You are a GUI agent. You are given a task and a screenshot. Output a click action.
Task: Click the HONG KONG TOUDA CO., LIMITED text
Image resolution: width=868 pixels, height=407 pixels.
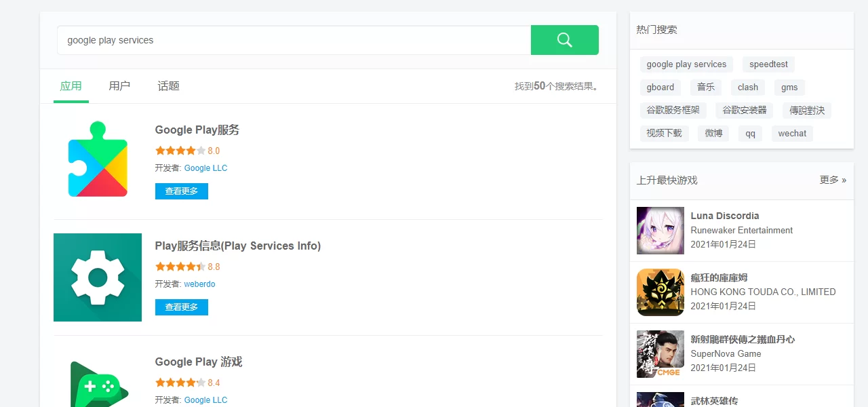click(x=763, y=292)
